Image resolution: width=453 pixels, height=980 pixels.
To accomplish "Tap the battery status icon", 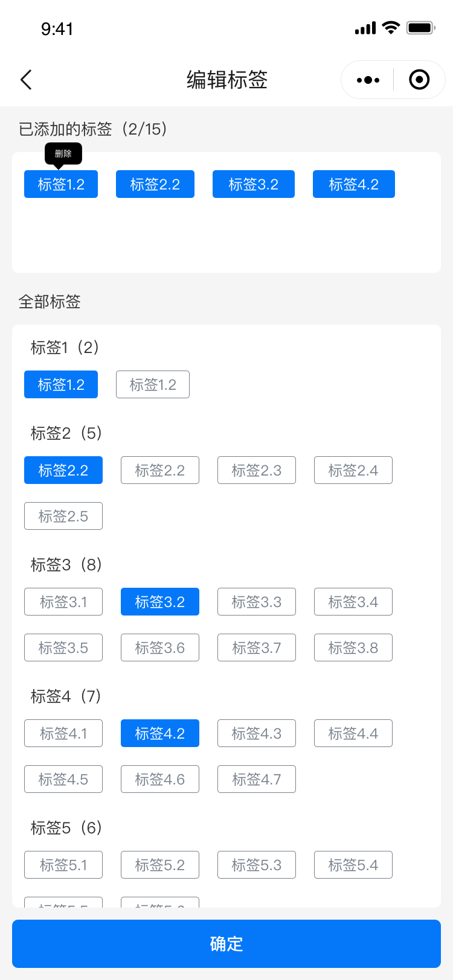I will click(x=420, y=28).
